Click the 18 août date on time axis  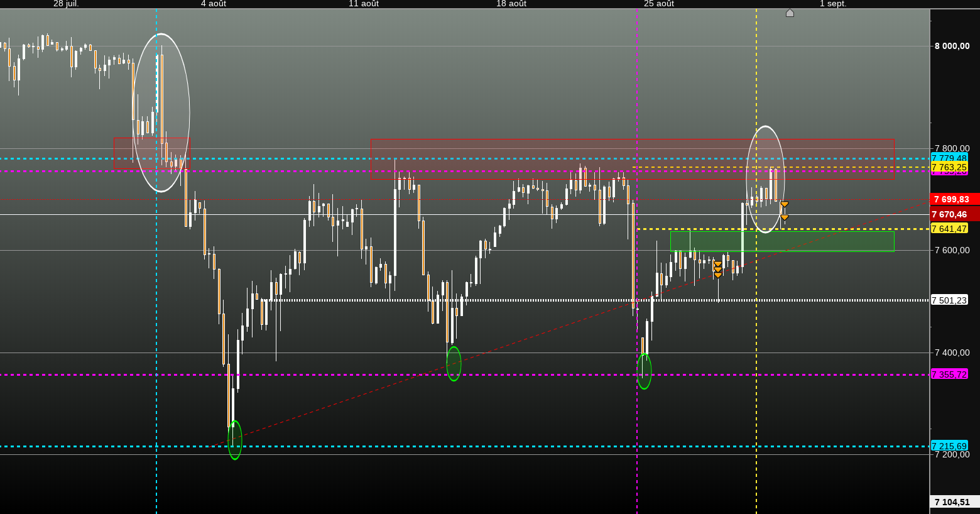tap(511, 4)
